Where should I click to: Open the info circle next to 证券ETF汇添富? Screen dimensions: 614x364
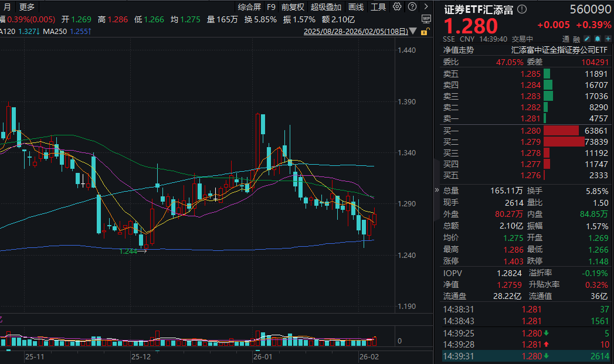[x=521, y=9]
